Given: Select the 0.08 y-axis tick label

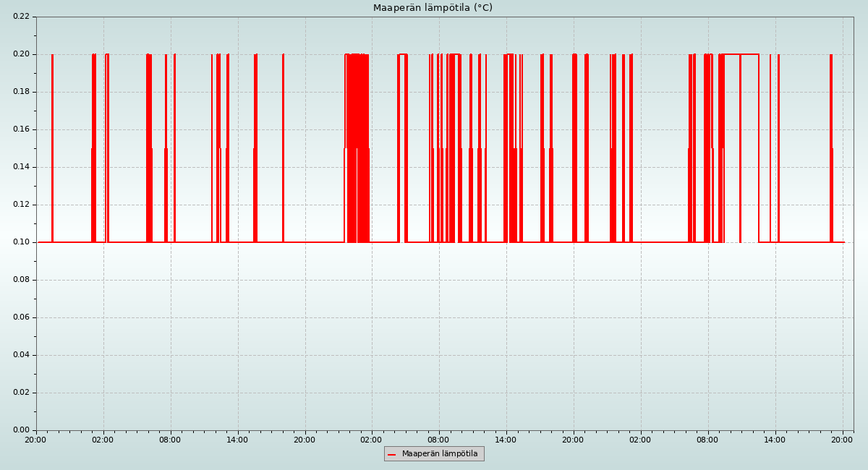Looking at the screenshot, I should pos(21,280).
